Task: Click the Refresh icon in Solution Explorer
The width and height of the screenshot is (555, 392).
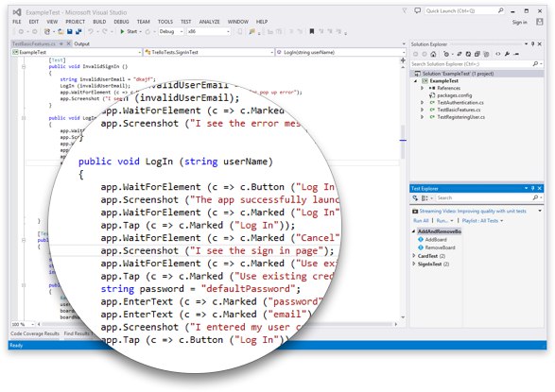Action: (x=468, y=54)
